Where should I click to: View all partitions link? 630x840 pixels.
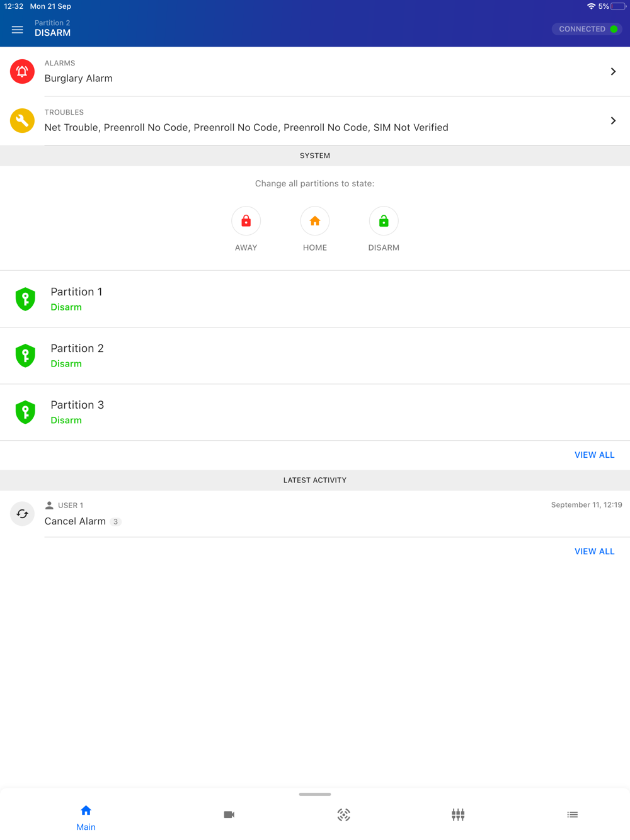pos(594,455)
